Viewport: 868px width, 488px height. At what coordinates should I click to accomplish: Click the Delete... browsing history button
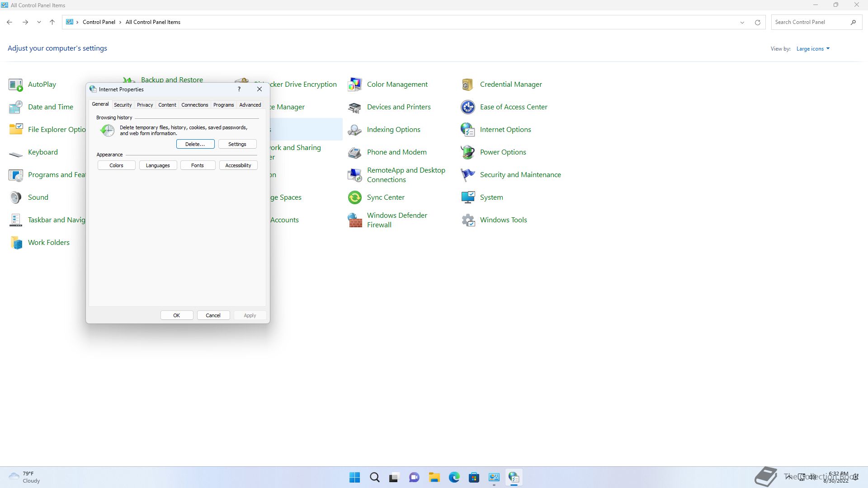point(195,144)
